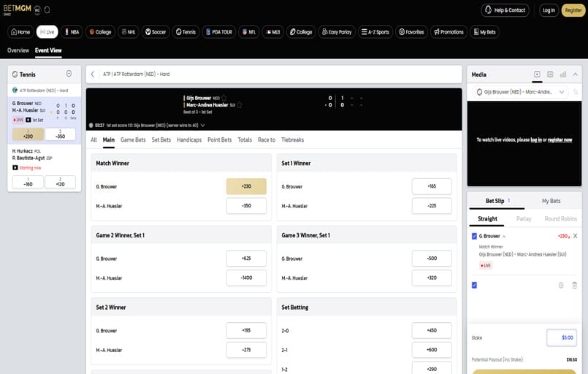
Task: Pick Game 2 Winner Brouwer +625
Action: pos(246,258)
